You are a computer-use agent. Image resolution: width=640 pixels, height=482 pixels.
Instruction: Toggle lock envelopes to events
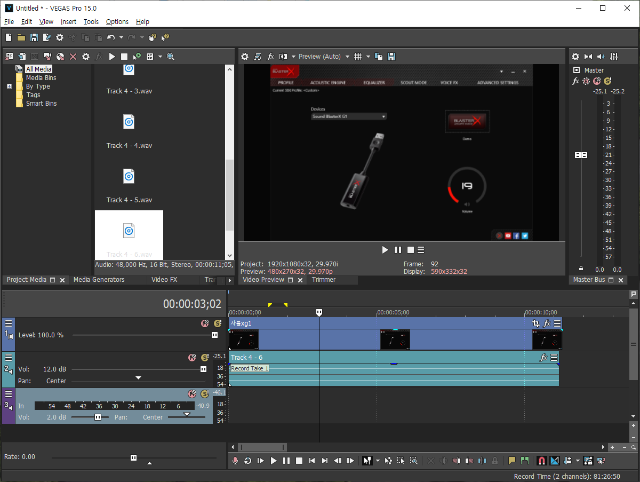(x=588, y=461)
